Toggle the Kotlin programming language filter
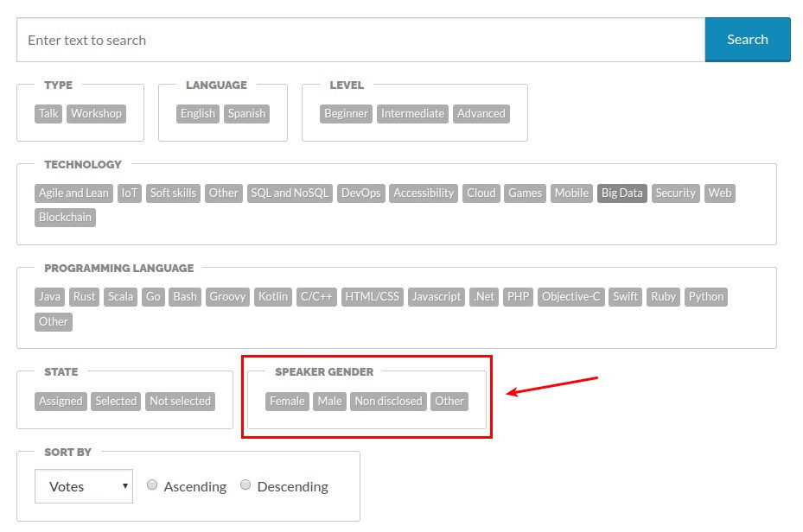Screen dimensions: 803x532 pos(272,296)
